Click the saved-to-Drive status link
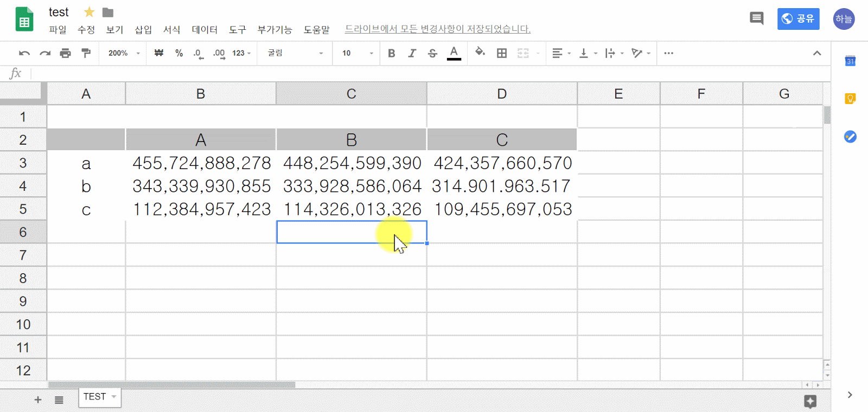 (x=438, y=29)
